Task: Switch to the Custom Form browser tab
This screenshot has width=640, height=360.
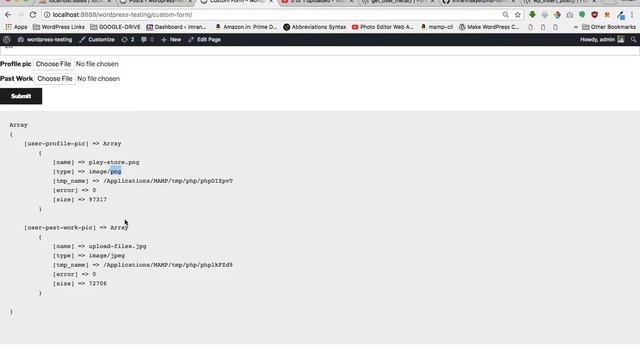Action: point(236,2)
